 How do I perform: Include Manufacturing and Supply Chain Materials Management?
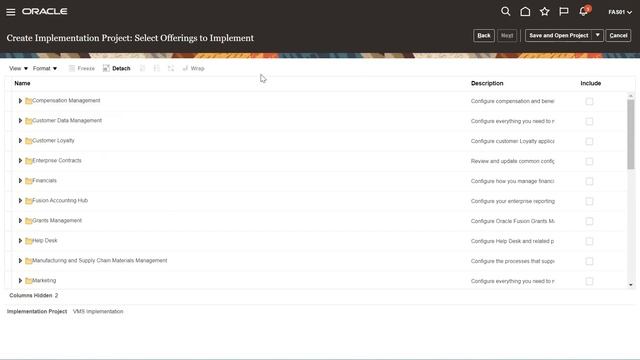(589, 261)
